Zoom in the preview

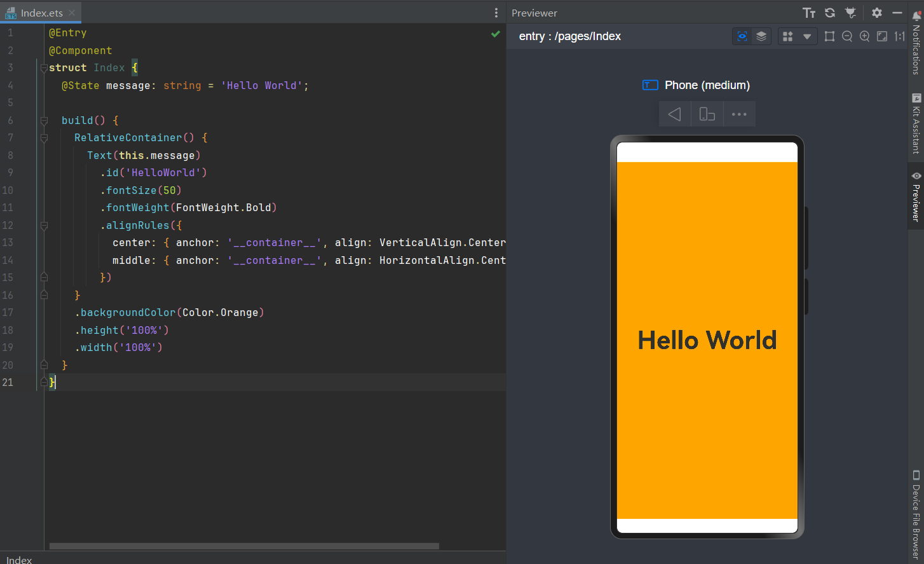click(865, 36)
